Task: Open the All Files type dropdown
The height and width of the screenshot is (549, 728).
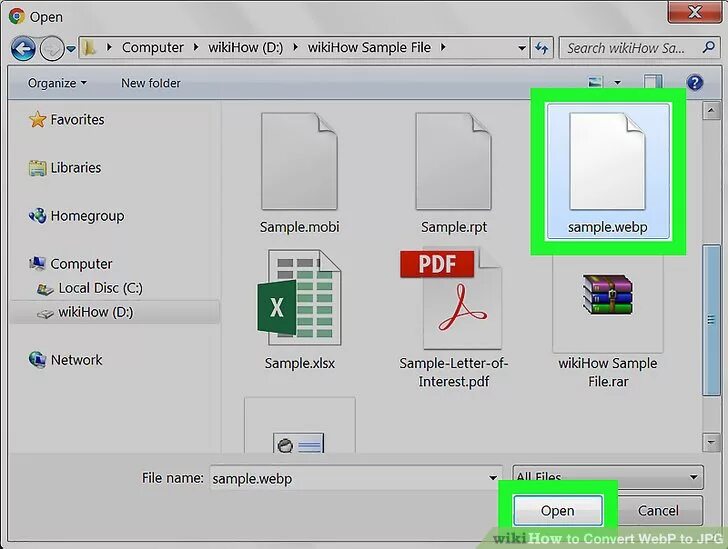Action: click(x=608, y=477)
